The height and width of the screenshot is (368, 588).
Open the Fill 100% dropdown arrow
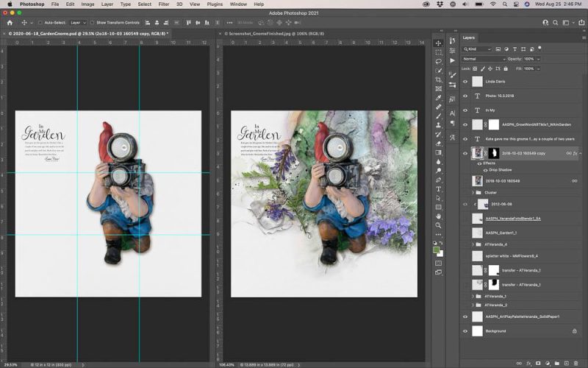pyautogui.click(x=539, y=68)
